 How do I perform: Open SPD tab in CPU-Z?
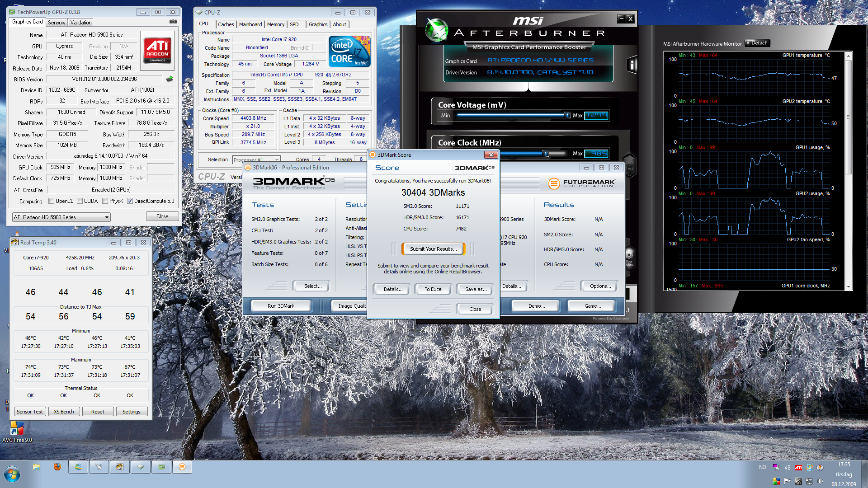pos(294,24)
